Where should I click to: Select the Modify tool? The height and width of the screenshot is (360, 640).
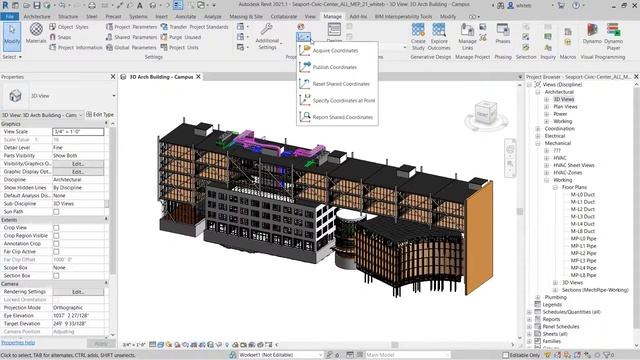pos(12,36)
